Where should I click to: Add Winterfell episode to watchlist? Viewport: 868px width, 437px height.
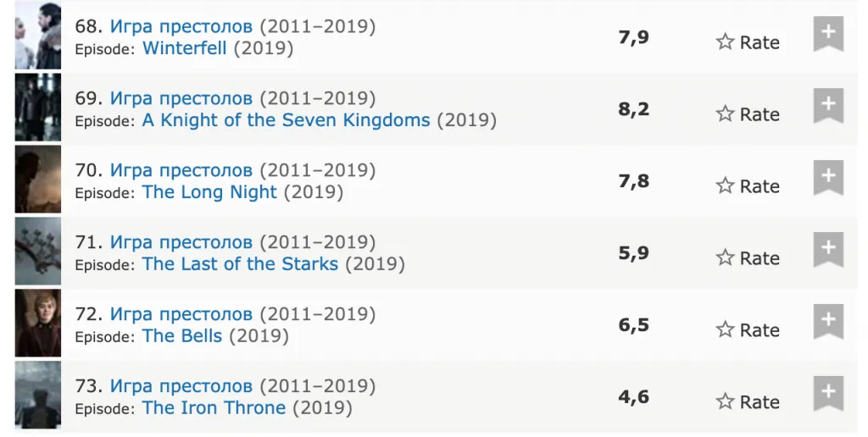click(x=828, y=34)
